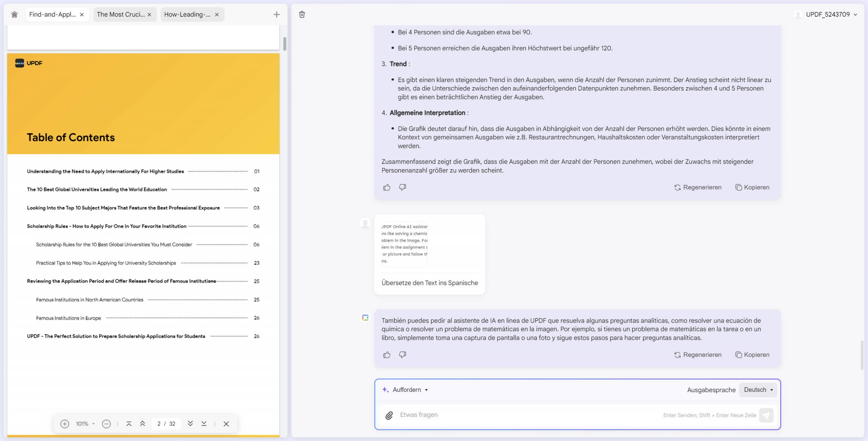Like the German chart analysis response

point(387,187)
